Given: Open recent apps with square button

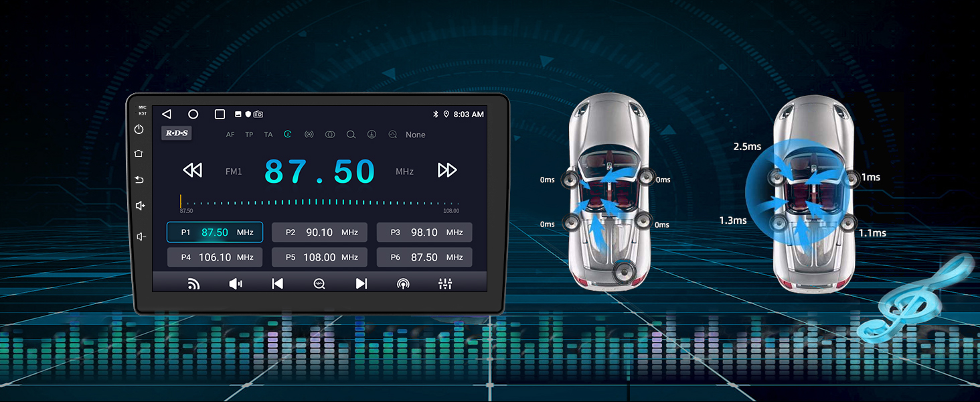Looking at the screenshot, I should pyautogui.click(x=220, y=115).
